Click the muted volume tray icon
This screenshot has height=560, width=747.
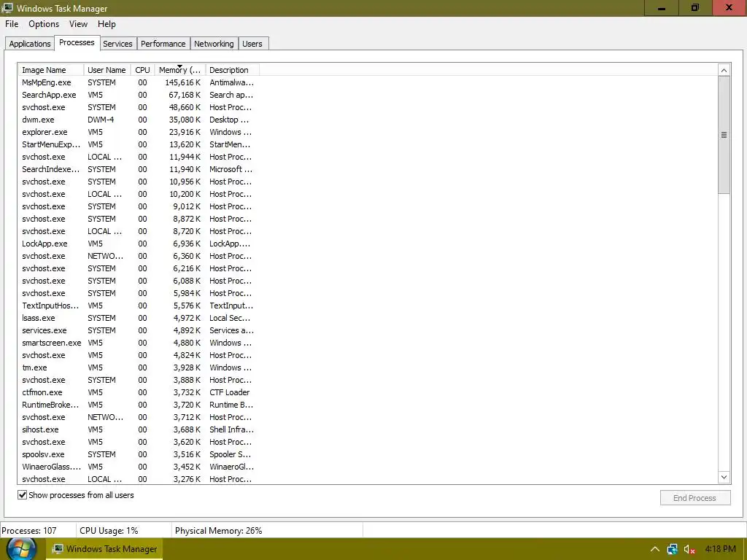click(x=689, y=549)
